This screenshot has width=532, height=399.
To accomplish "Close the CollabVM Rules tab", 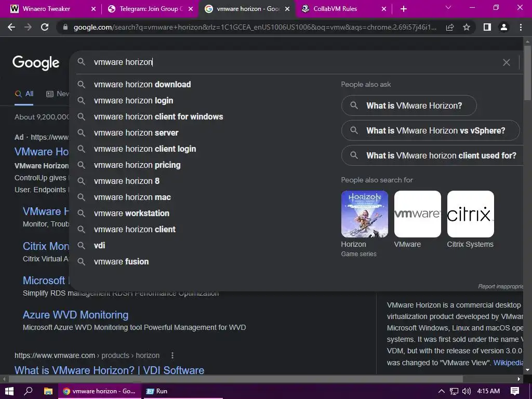I will click(384, 9).
